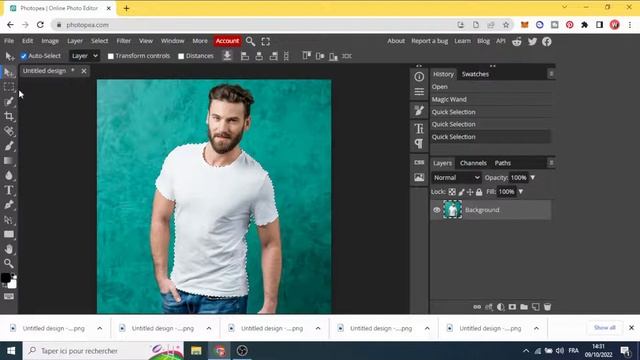Open the Opacity slider arrow

click(533, 178)
